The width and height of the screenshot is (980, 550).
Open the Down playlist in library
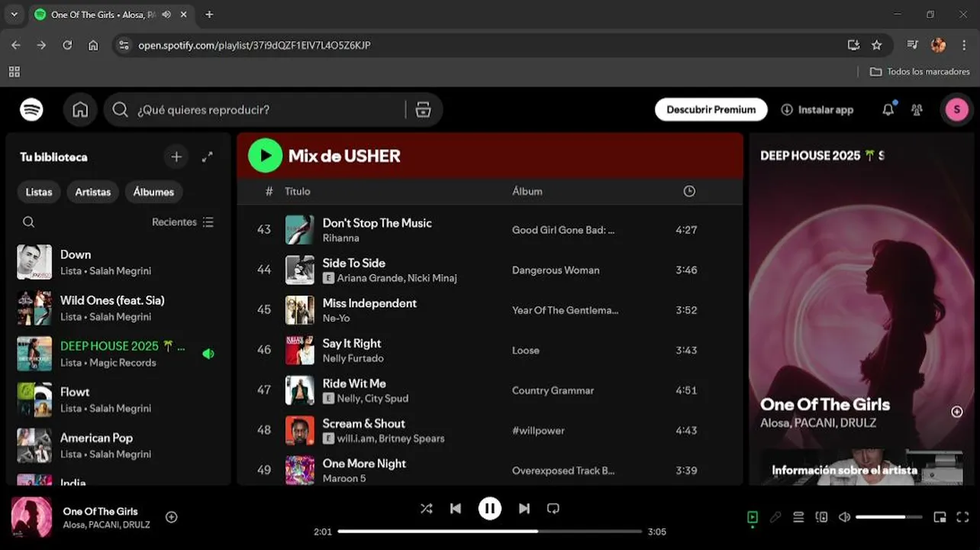tap(118, 262)
